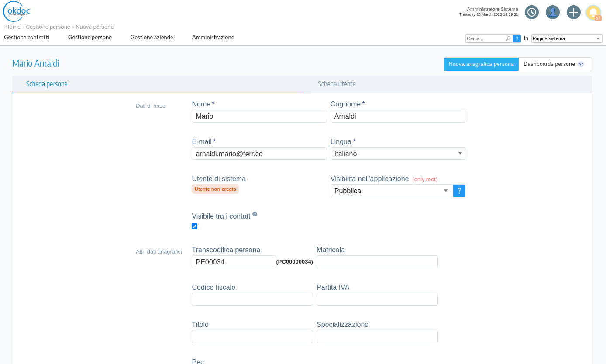The width and height of the screenshot is (606, 364).
Task: Click the Nuova anagrafica persona button
Action: click(481, 64)
